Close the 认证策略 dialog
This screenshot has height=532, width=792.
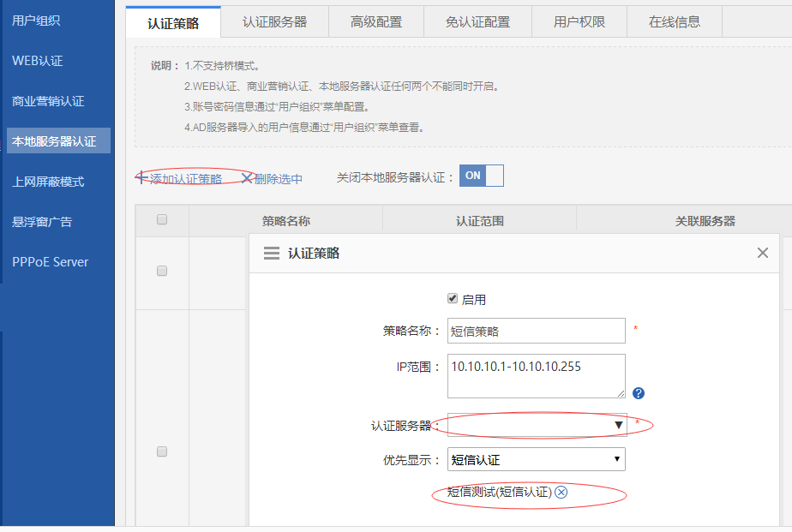pos(762,253)
